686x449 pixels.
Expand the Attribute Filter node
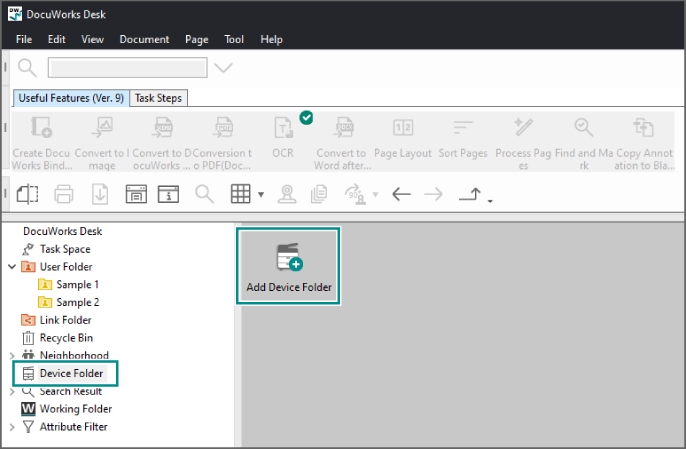(x=12, y=427)
